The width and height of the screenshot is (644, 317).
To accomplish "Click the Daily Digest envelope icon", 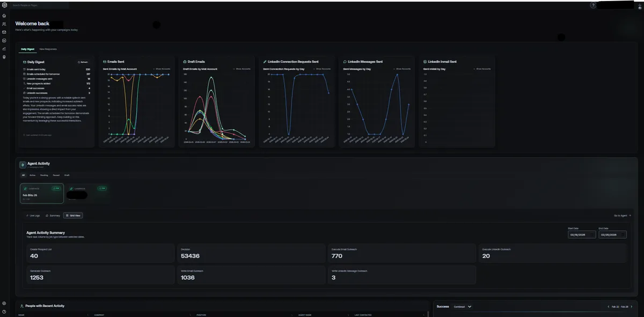I will point(25,62).
